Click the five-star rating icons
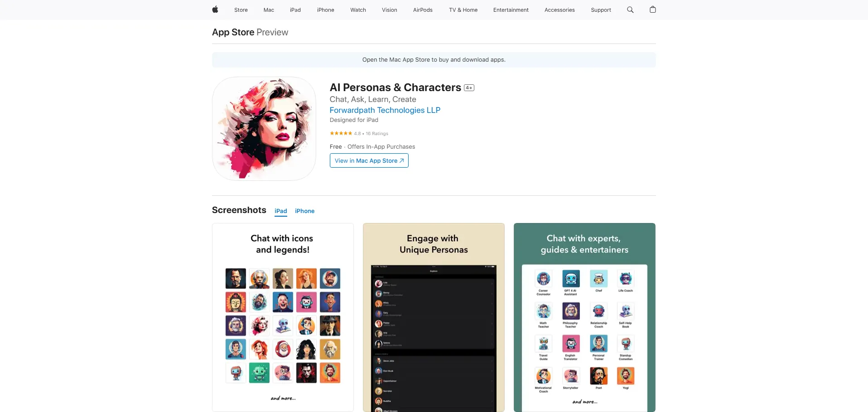Viewport: 868px width, 412px height. tap(341, 133)
